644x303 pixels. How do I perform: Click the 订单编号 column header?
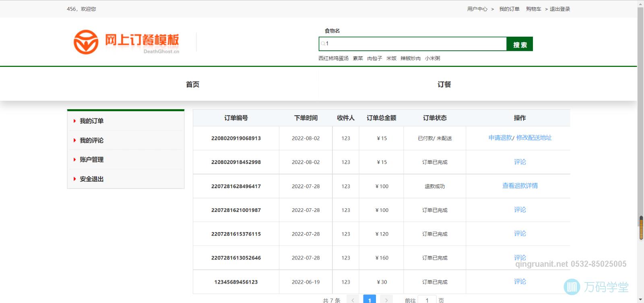coord(236,118)
